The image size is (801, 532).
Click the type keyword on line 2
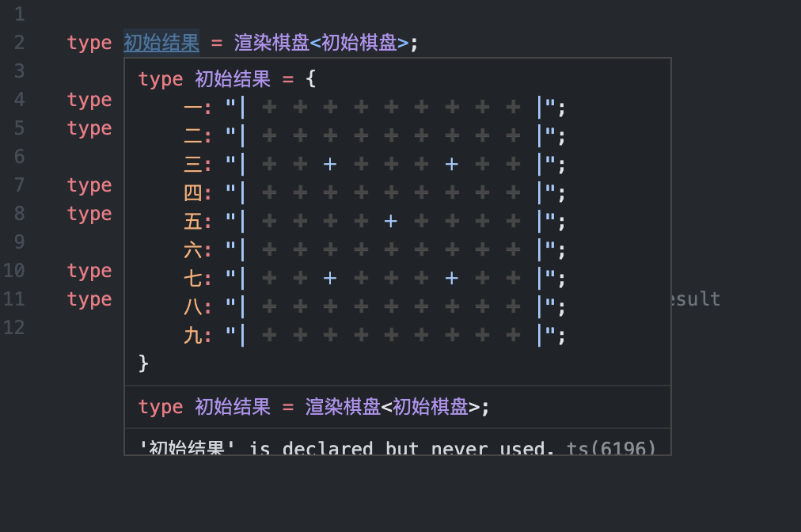point(89,44)
